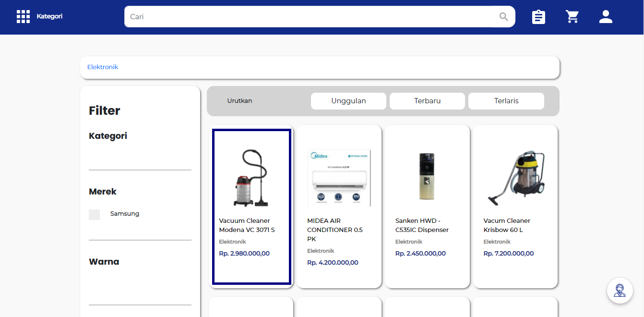Open the customer support chat icon

[620, 291]
